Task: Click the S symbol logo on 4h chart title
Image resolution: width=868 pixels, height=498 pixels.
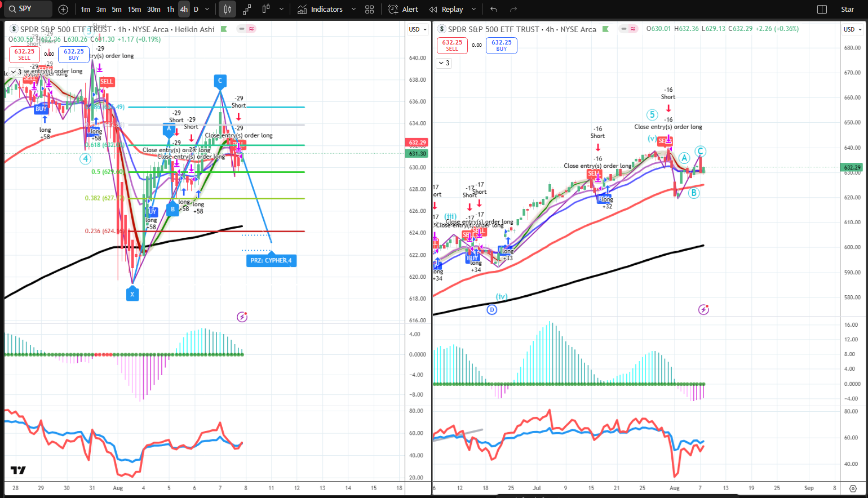Action: [442, 29]
